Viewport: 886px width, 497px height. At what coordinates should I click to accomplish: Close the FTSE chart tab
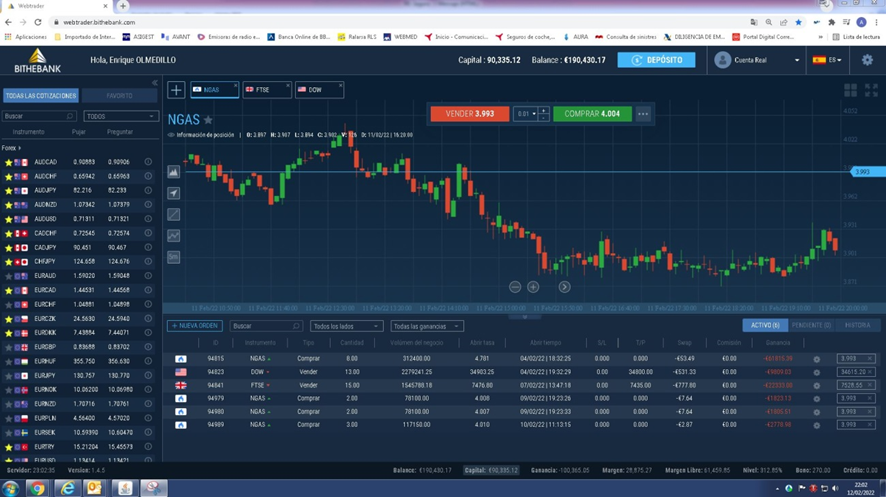pos(288,86)
